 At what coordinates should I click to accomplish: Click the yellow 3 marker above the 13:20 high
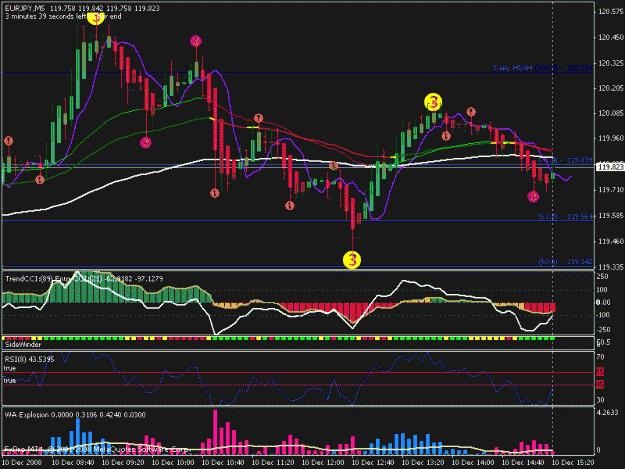[433, 102]
